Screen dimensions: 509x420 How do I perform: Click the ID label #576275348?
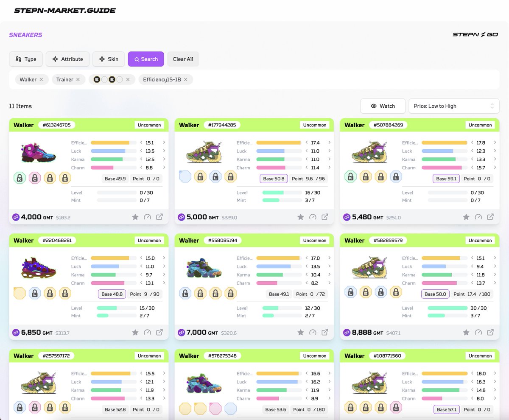pos(222,356)
